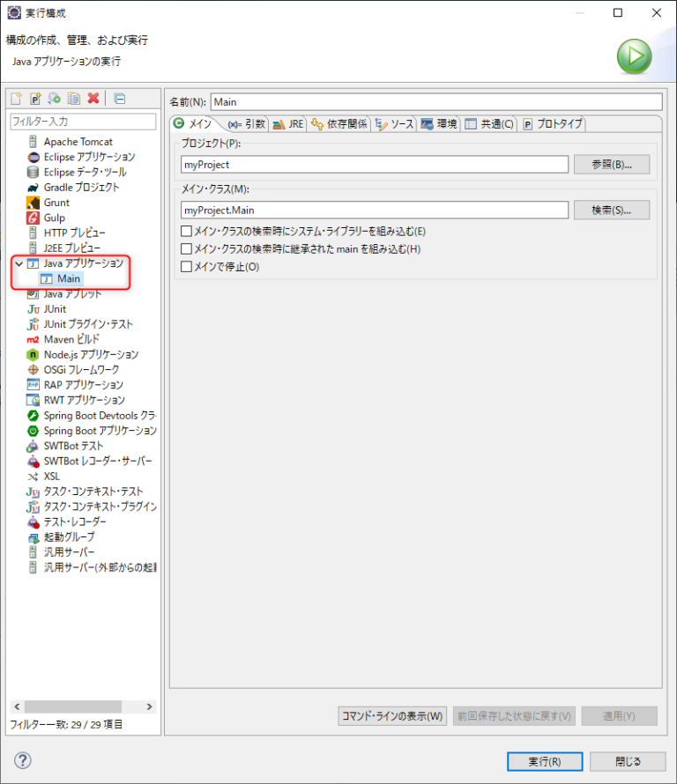Click the 実行(R) run button
The width and height of the screenshot is (677, 784).
(544, 761)
